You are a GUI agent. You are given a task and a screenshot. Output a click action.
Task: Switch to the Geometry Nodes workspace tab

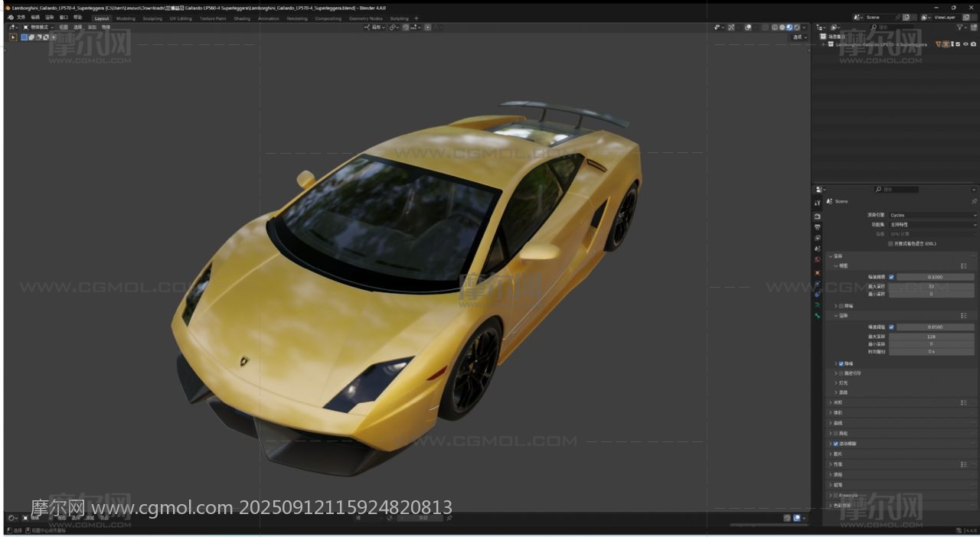365,18
